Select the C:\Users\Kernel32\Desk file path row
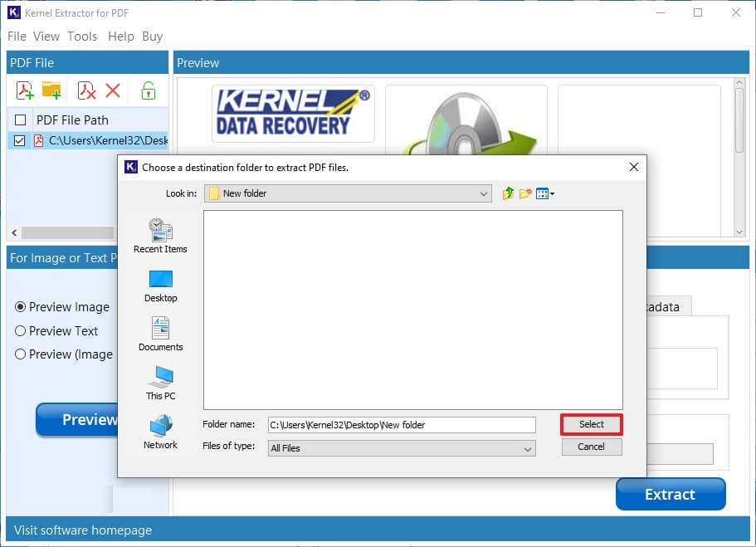Screen dimensions: 756x547 (88, 140)
